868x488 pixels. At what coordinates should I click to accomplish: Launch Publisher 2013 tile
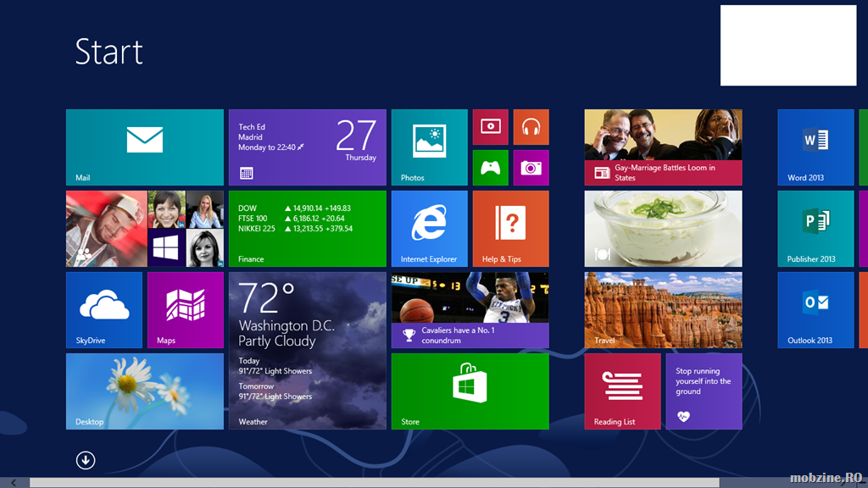(815, 229)
